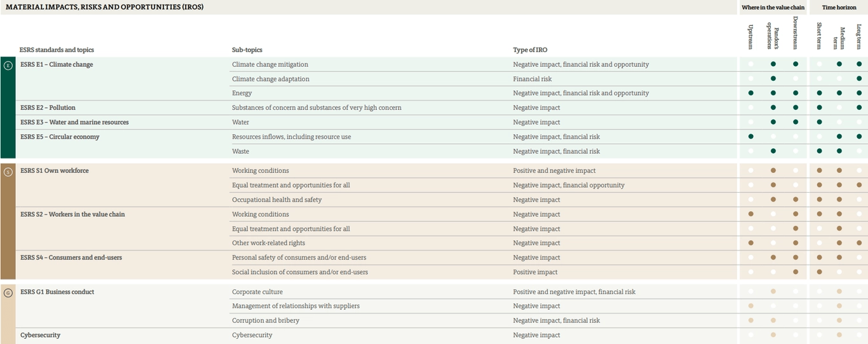Viewport: 868px width, 344px height.
Task: Click the circled G governance icon
Action: tap(8, 293)
